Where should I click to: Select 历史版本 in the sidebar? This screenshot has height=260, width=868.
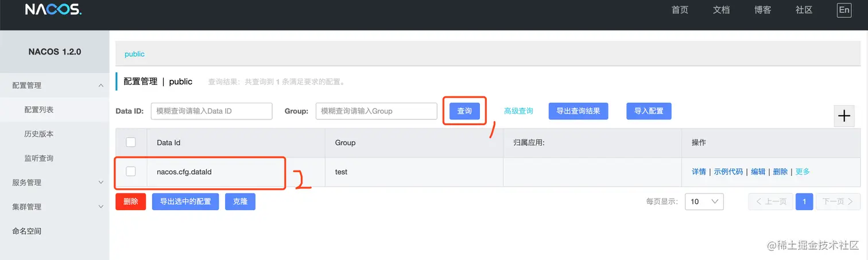point(55,134)
